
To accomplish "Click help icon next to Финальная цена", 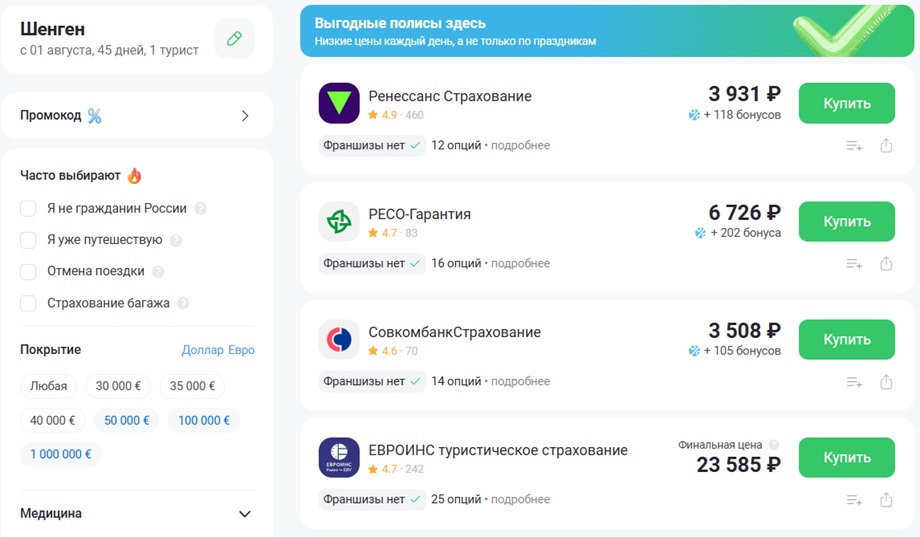I will point(774,445).
